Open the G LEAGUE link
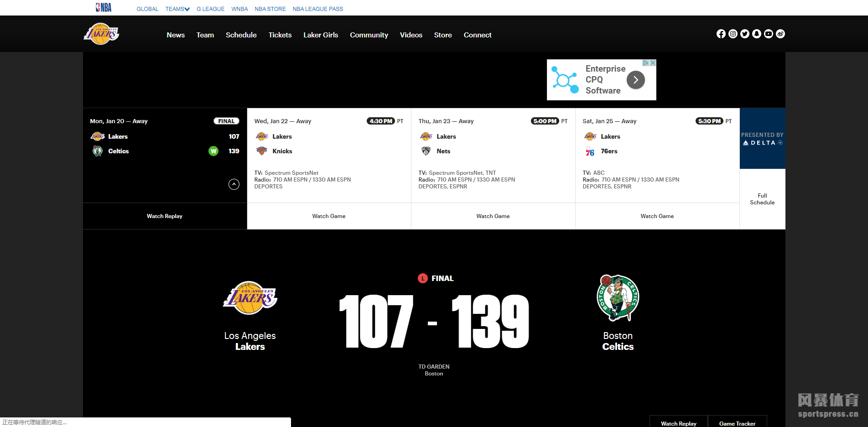Image resolution: width=868 pixels, height=427 pixels. pyautogui.click(x=211, y=9)
